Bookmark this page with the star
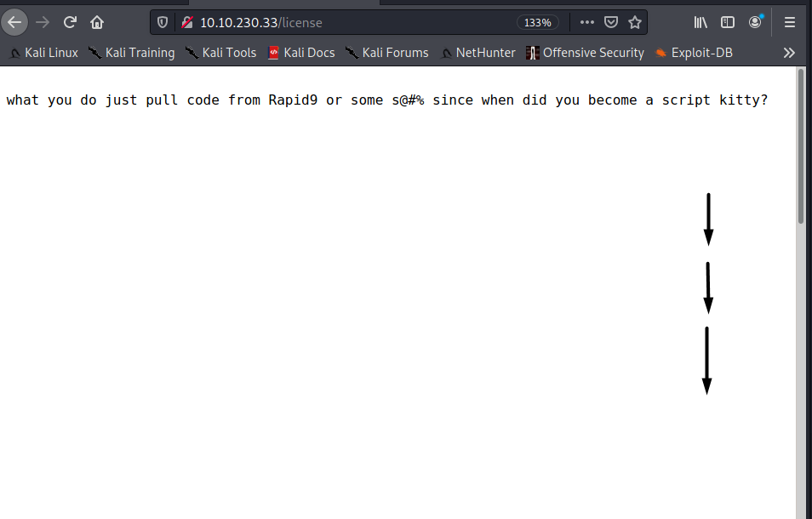This screenshot has height=519, width=812. click(x=635, y=22)
